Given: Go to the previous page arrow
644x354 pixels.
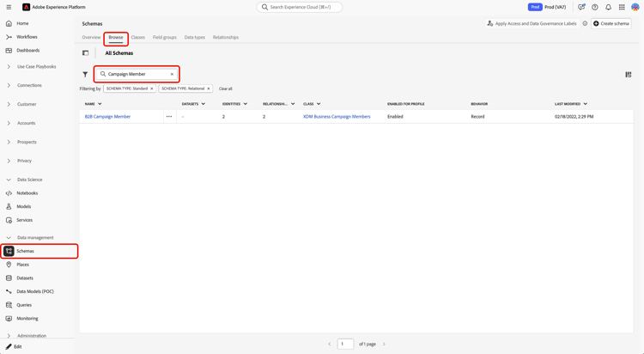Looking at the screenshot, I should coord(330,345).
